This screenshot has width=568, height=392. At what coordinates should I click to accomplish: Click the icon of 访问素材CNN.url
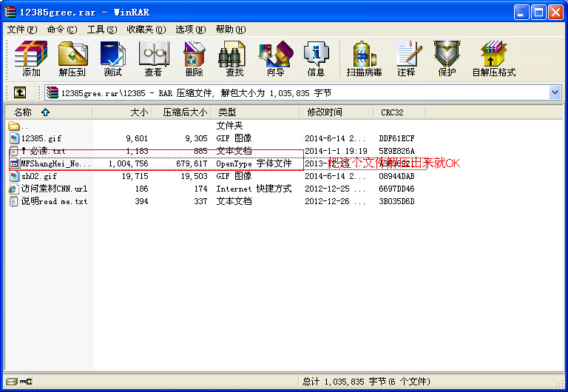[x=13, y=189]
